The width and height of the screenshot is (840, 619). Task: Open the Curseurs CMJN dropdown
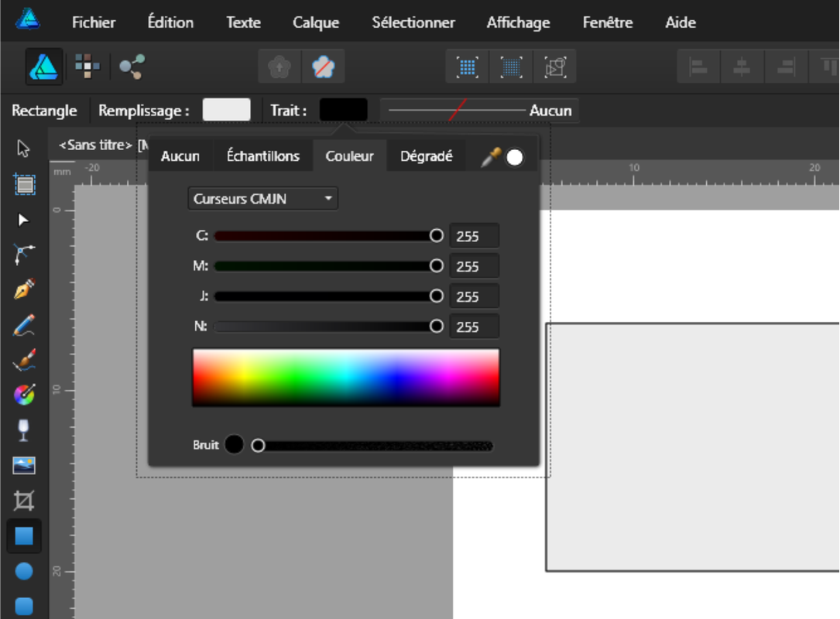(x=262, y=199)
